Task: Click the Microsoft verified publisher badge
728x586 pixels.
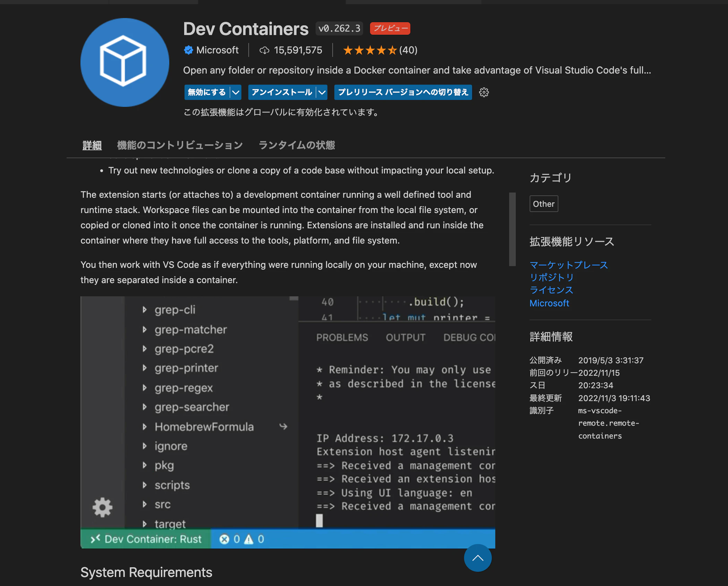Action: click(188, 50)
